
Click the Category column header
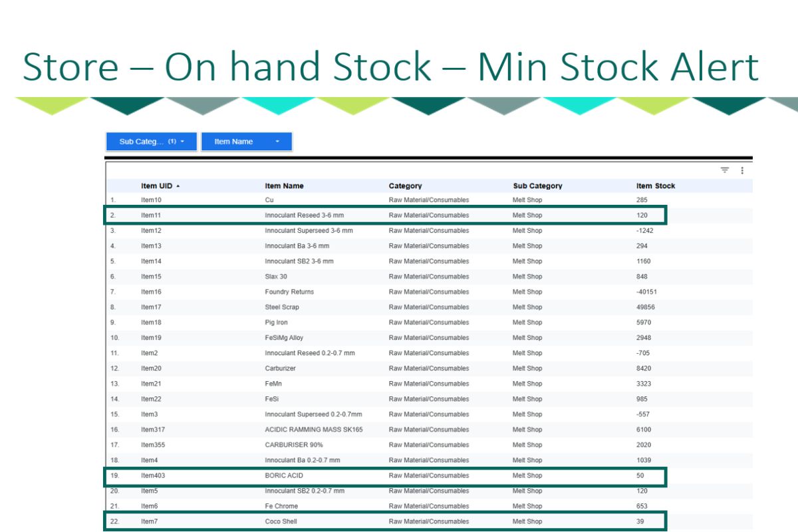point(405,186)
